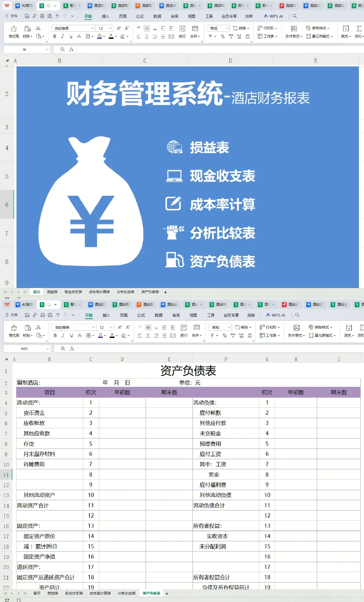Click the name box showing I6 in the upper window
Viewport: 364px width, 602px height.
pyautogui.click(x=24, y=50)
